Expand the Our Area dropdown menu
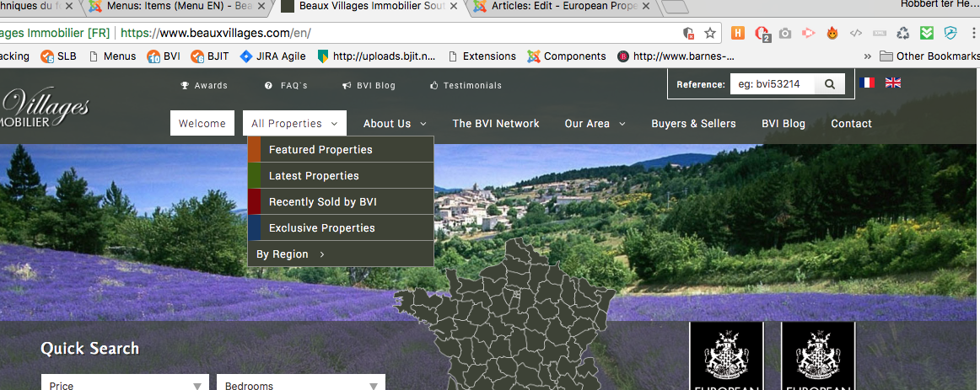The height and width of the screenshot is (390, 980). click(x=595, y=124)
